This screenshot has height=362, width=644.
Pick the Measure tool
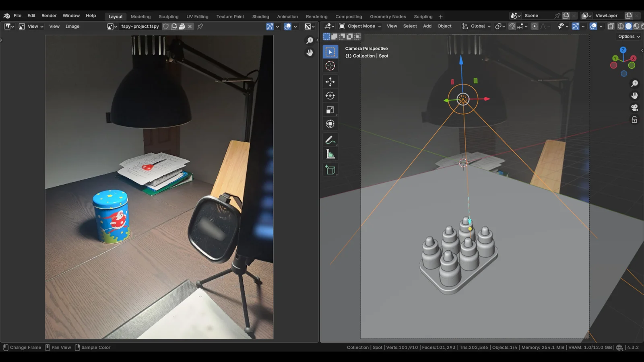[x=330, y=154]
